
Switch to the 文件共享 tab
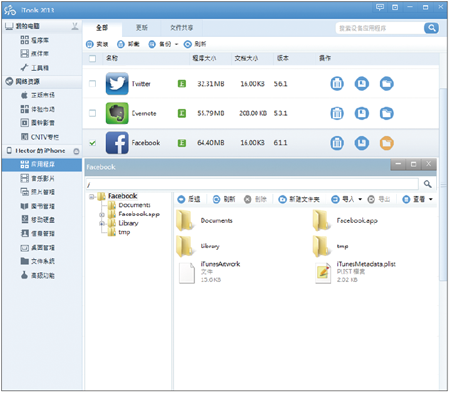tap(182, 28)
